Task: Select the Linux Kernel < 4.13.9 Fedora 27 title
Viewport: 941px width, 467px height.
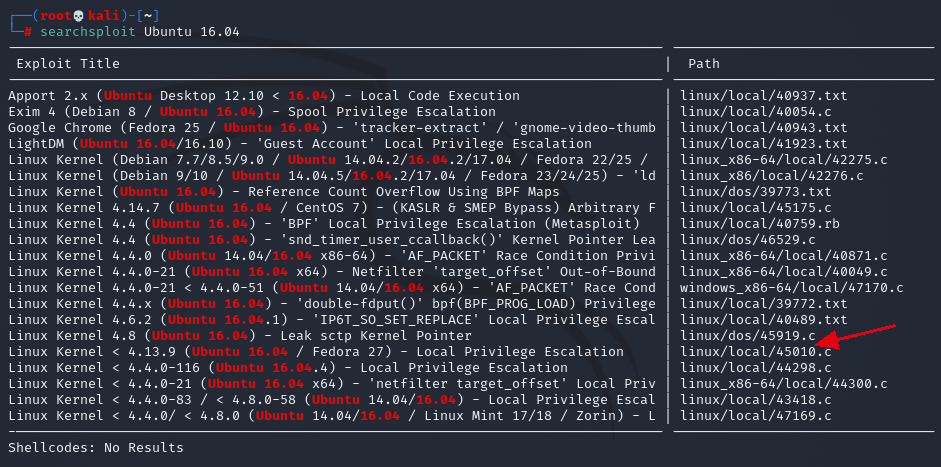Action: 316,352
